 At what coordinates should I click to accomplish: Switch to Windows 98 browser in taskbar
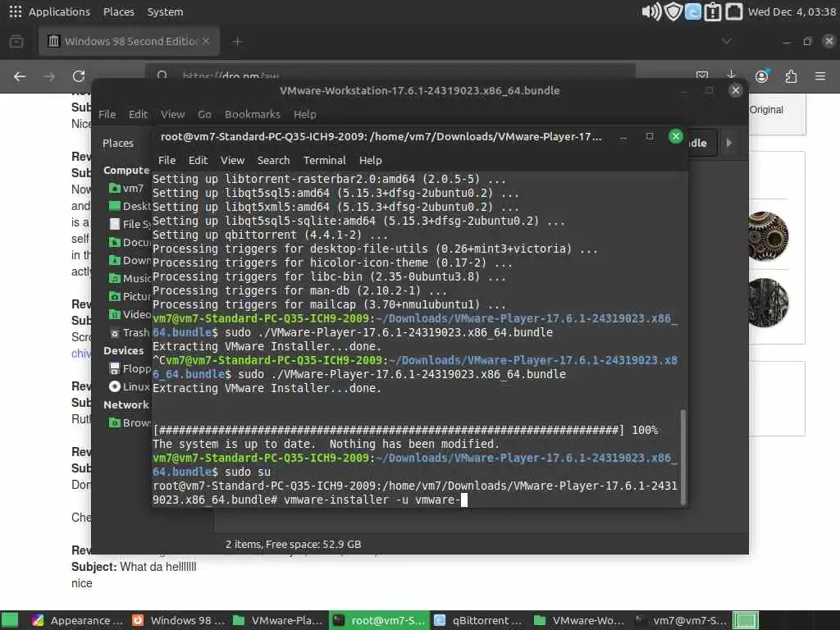tap(178, 620)
